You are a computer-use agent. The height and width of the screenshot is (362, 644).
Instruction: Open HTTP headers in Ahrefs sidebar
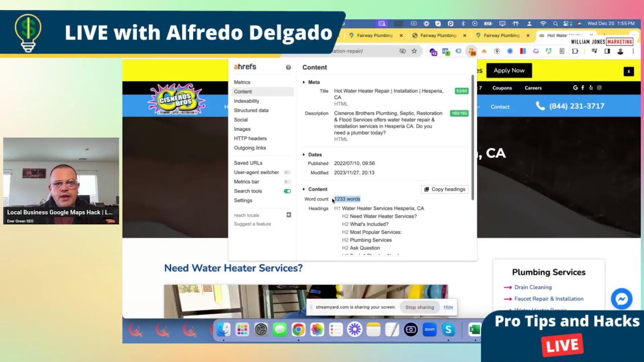[x=250, y=138]
